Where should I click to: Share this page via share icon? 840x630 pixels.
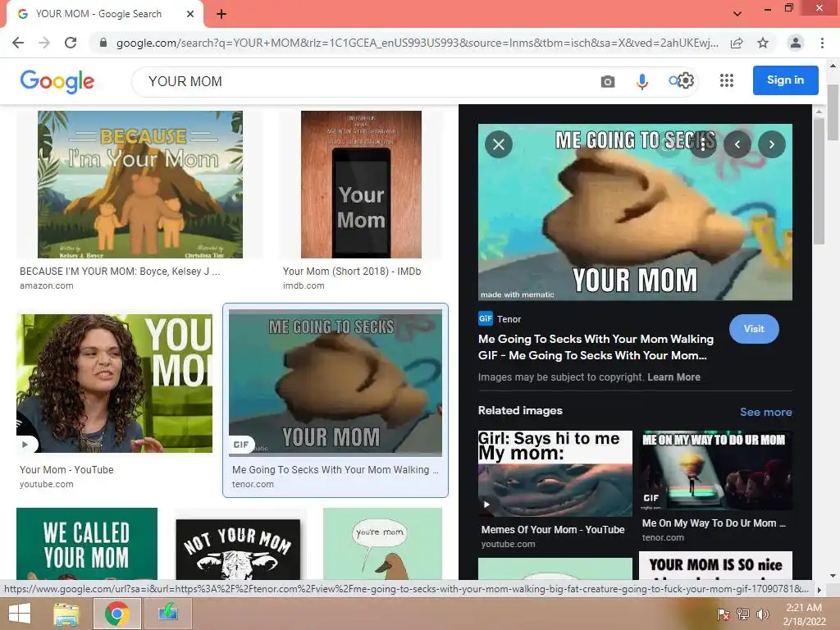pos(737,43)
